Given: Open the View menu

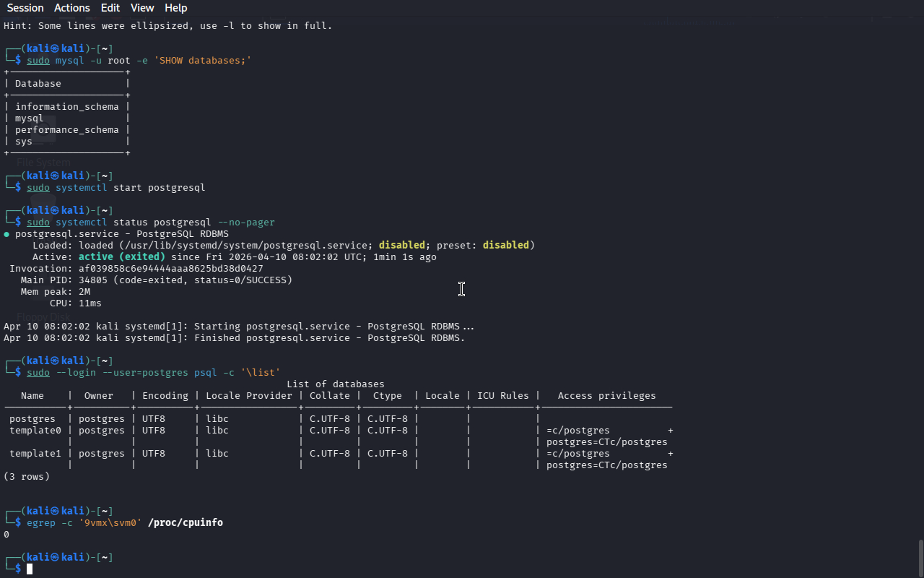Looking at the screenshot, I should point(142,8).
